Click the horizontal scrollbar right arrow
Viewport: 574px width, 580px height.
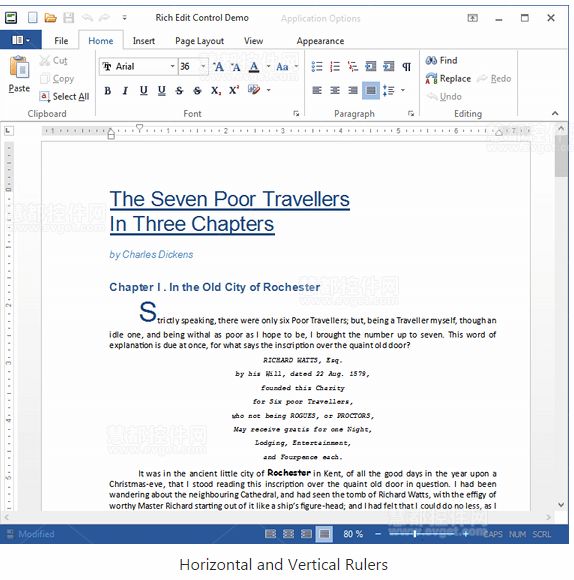[548, 517]
